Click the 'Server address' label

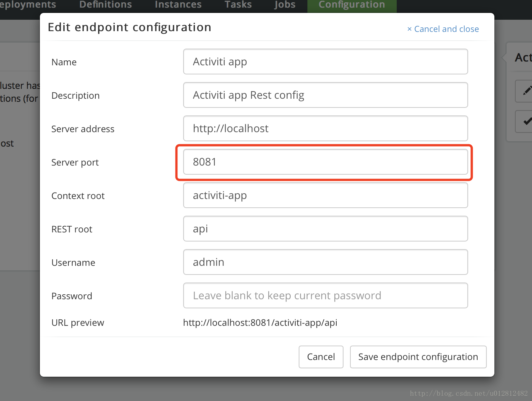pyautogui.click(x=83, y=129)
